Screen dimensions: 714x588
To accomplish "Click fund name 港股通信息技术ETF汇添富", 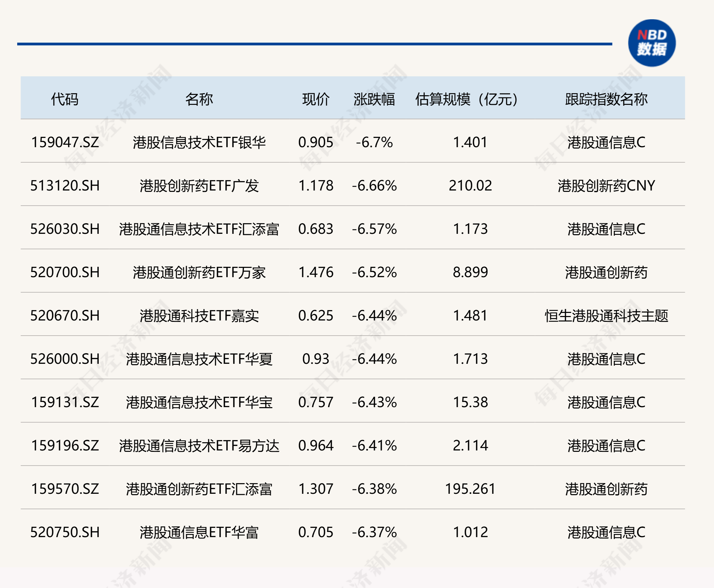I will click(199, 229).
